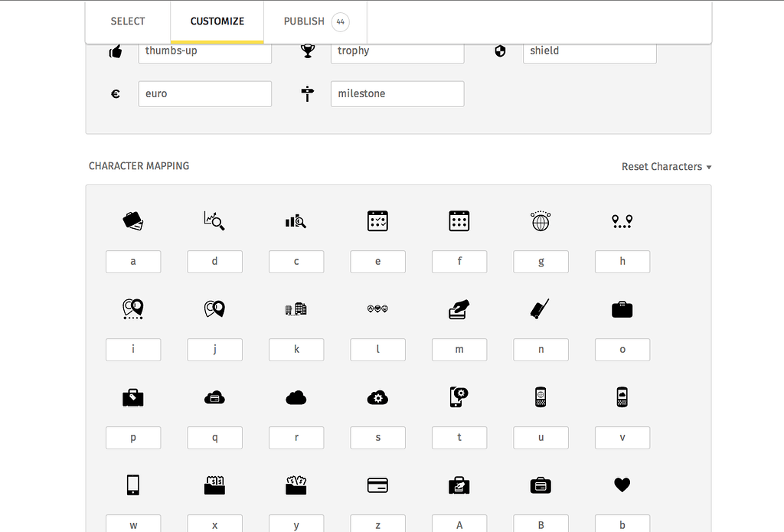The width and height of the screenshot is (784, 532).
Task: Click inside the trophy name field
Action: coord(397,51)
